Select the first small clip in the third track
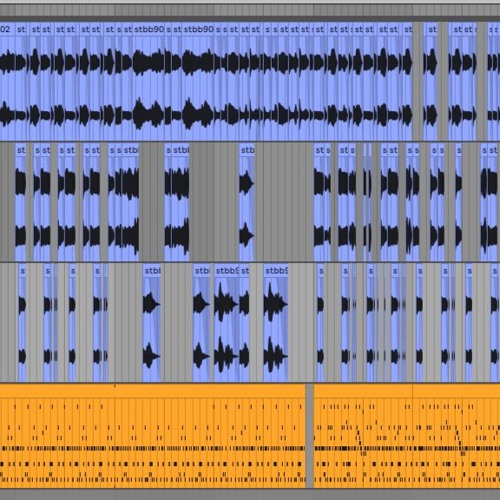The width and height of the screenshot is (500, 500). [x=22, y=323]
